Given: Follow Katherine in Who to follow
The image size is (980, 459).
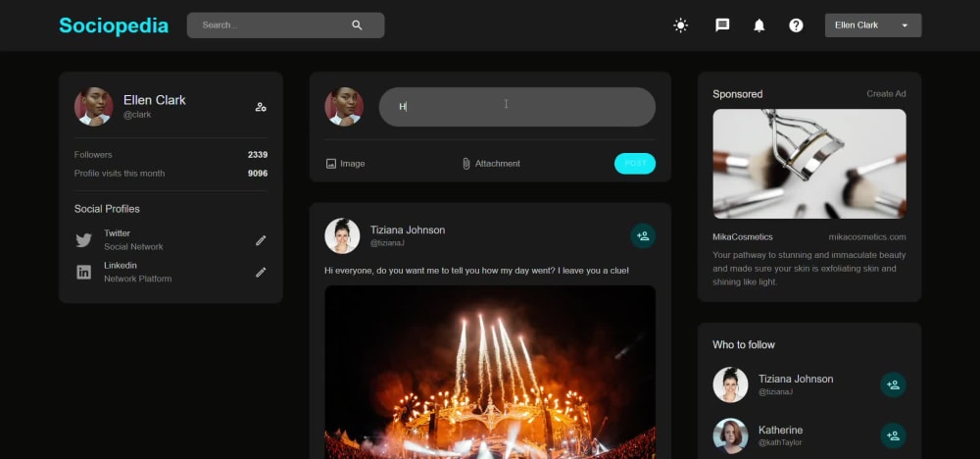Looking at the screenshot, I should [x=893, y=435].
